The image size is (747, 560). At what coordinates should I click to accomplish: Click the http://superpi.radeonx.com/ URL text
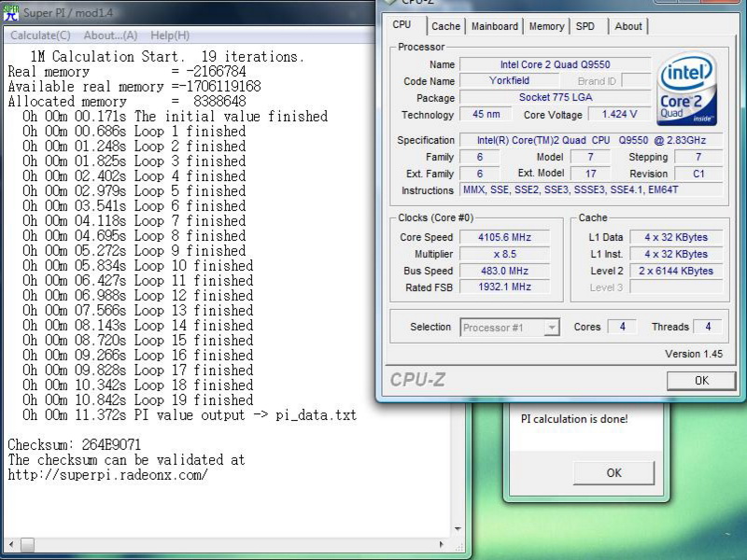coord(107,475)
